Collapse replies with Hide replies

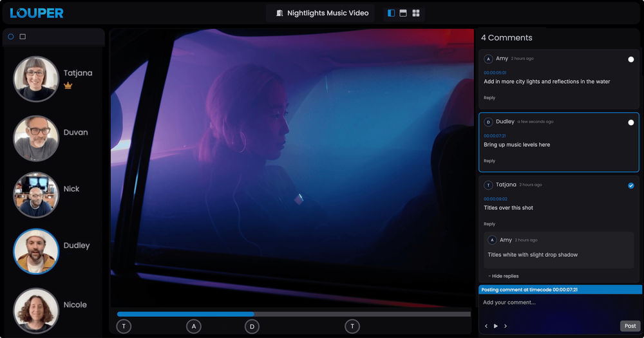pos(503,276)
